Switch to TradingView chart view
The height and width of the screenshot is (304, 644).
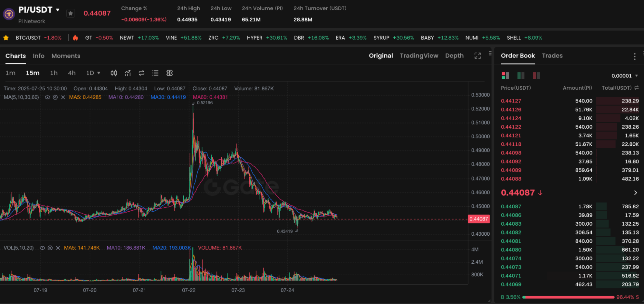[419, 55]
